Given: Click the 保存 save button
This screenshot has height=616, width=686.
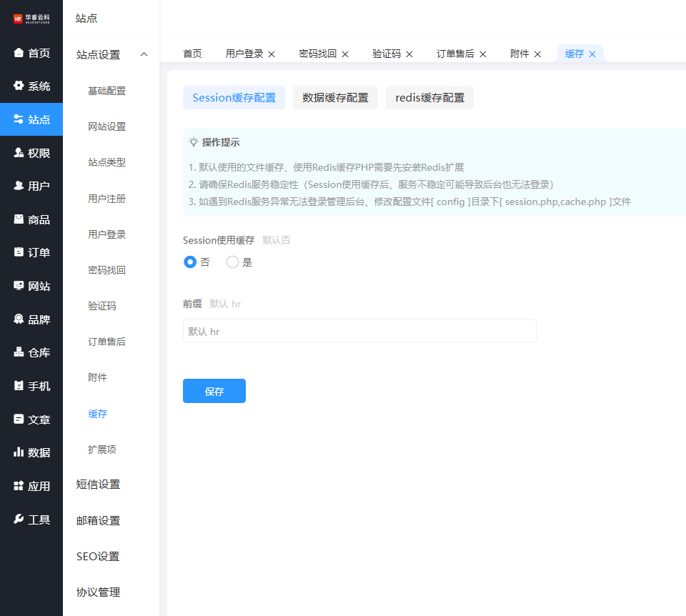Looking at the screenshot, I should (214, 391).
